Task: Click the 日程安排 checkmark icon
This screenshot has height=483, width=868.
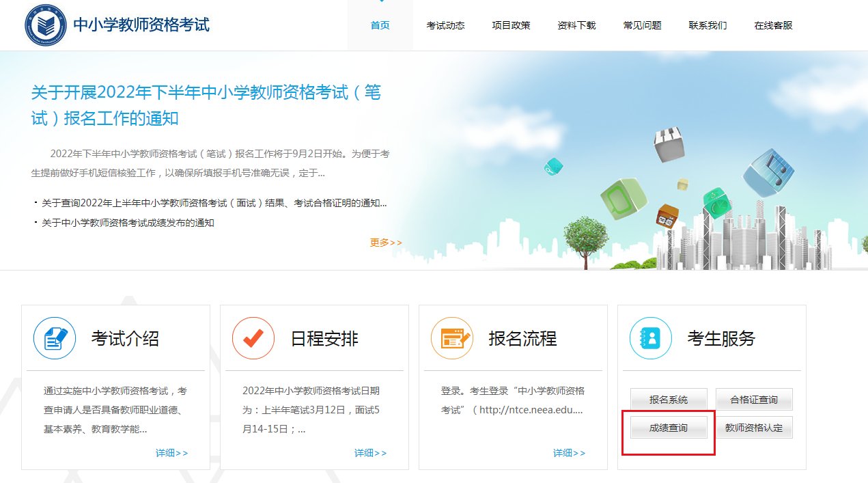Action: [x=253, y=338]
